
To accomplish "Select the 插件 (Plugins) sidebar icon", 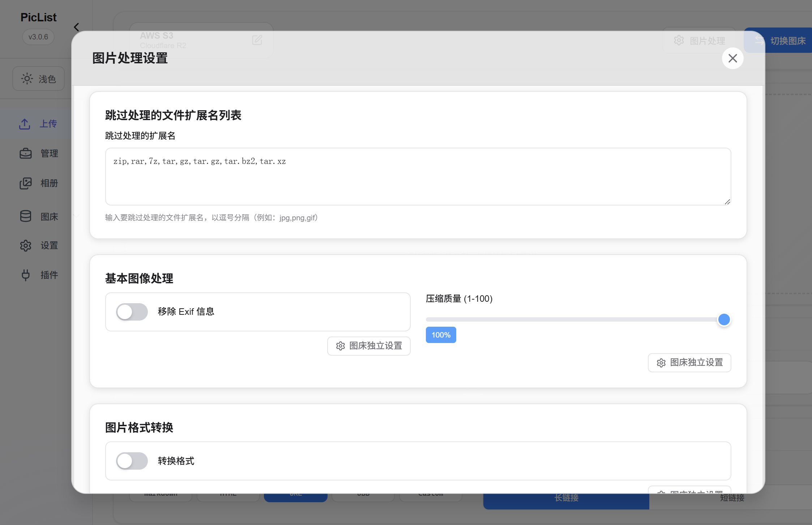I will pos(26,275).
